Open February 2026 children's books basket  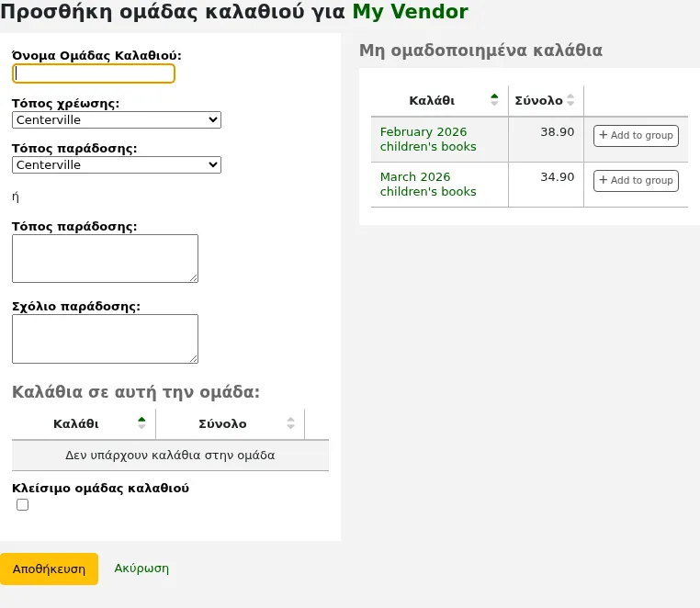coord(428,140)
